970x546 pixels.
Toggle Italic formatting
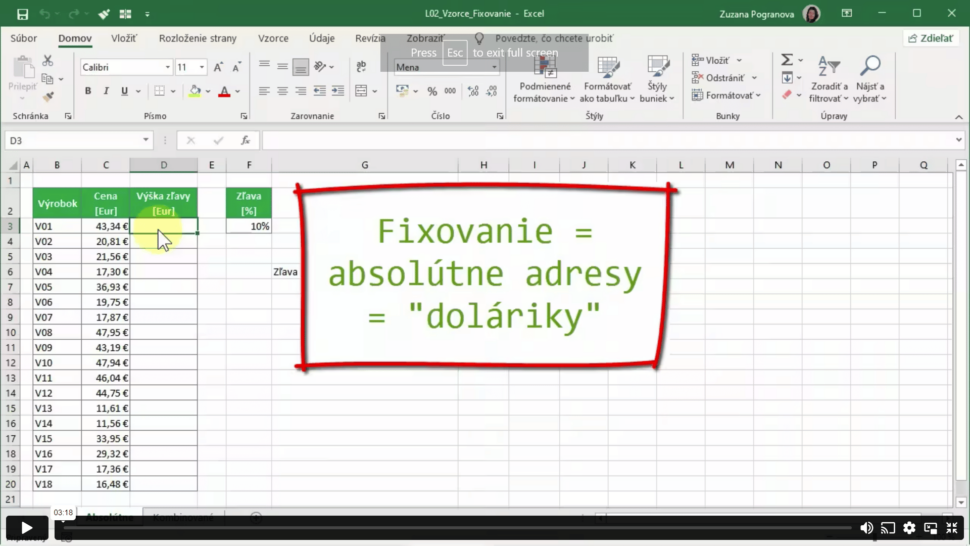pos(106,91)
